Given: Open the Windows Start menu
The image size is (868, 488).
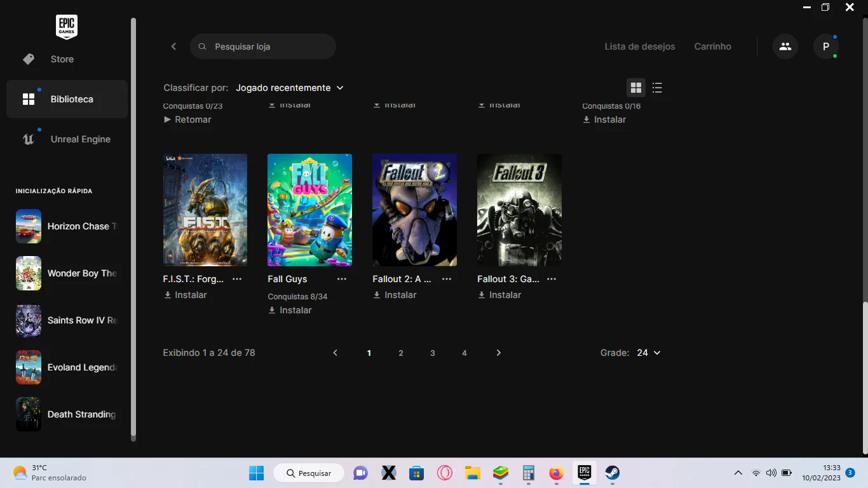Looking at the screenshot, I should tap(256, 473).
